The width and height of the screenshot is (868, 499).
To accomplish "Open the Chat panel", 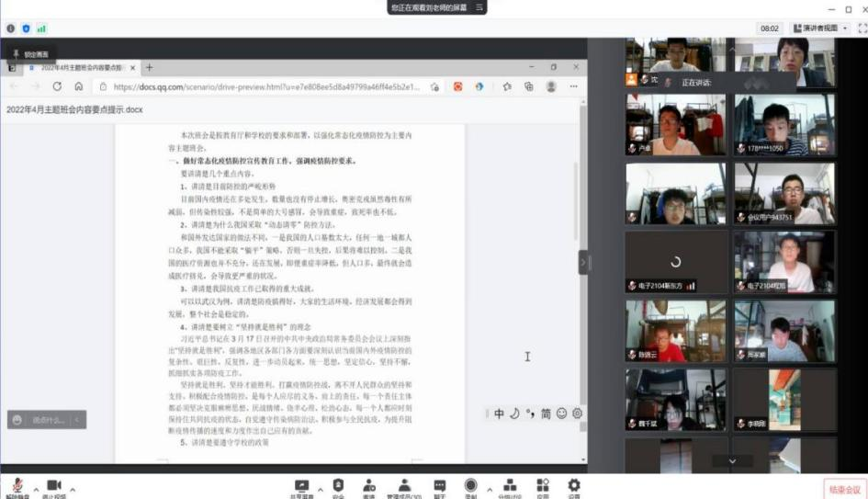I will [x=439, y=486].
